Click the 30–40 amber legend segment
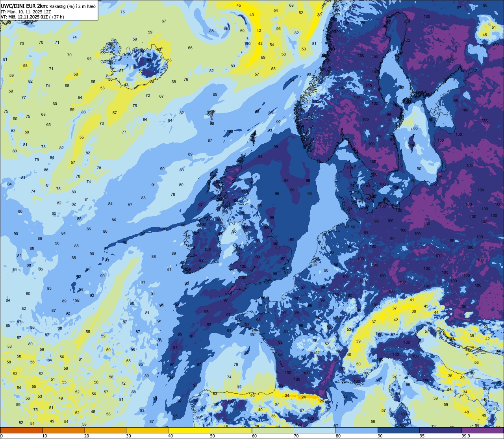Image resolution: width=504 pixels, height=439 pixels. point(147,430)
